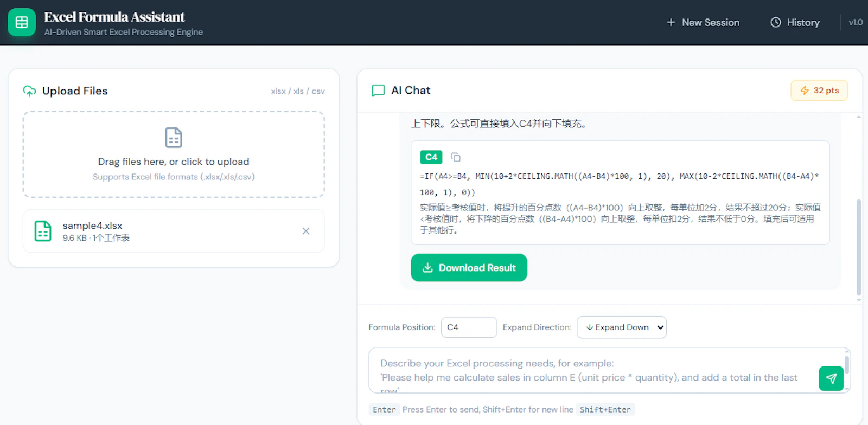Viewport: 868px width, 425px height.
Task: Click the green C4 cell badge
Action: tap(431, 157)
